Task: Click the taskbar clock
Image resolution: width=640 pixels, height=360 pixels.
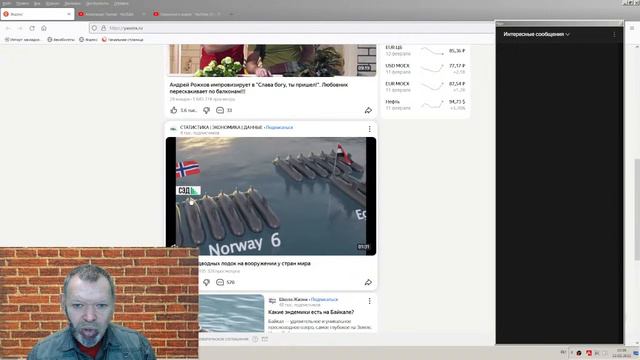Action: click(621, 353)
